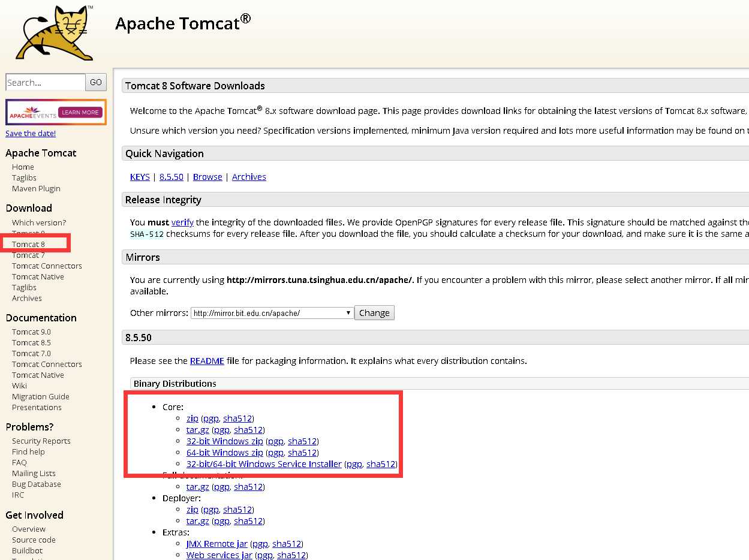Open sha512 for Windows Service Installer
This screenshot has width=749, height=560.
coord(381,464)
